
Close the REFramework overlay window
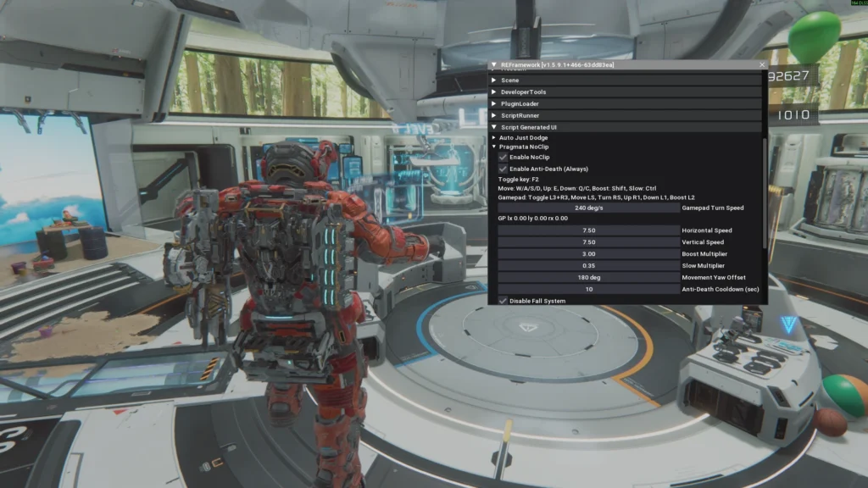pos(762,64)
